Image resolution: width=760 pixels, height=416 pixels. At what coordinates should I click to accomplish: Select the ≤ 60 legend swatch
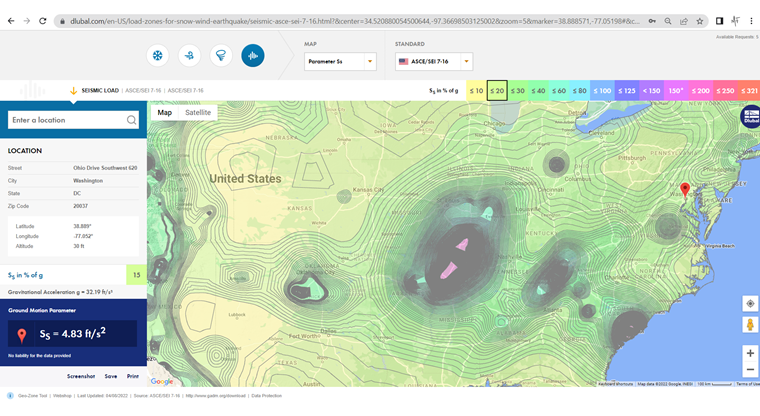pos(559,91)
